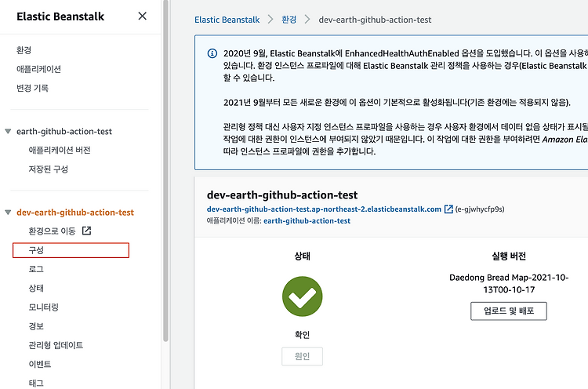Open 태그 in the sidebar
Viewport: 588px width, 389px height.
coord(36,383)
